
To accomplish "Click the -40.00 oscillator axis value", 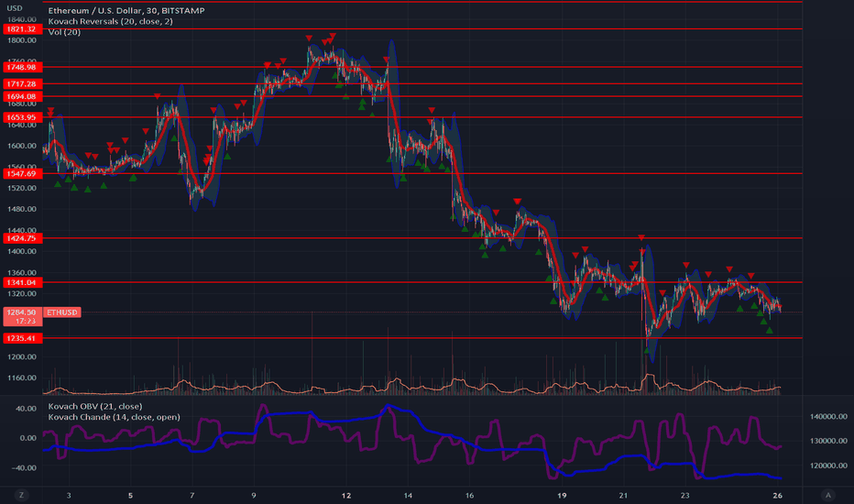I will (x=25, y=468).
